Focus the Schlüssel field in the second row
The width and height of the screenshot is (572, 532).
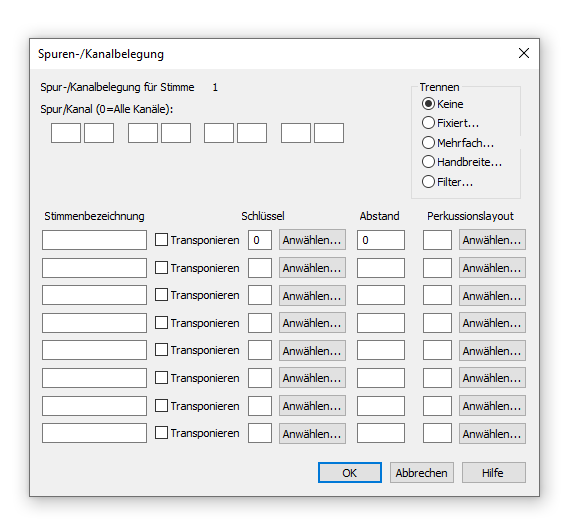click(x=260, y=268)
